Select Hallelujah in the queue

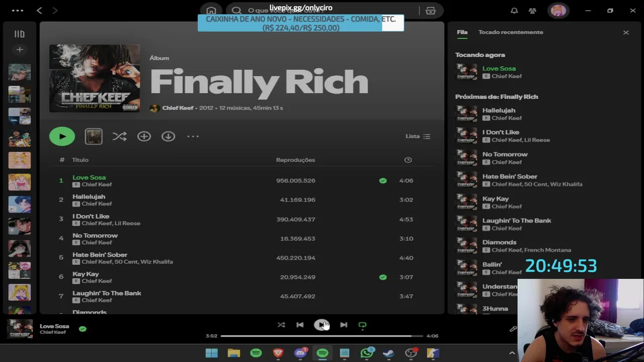point(499,110)
